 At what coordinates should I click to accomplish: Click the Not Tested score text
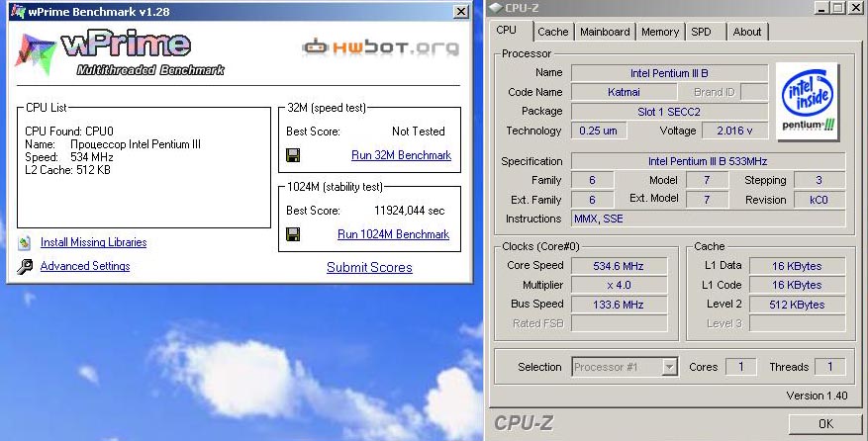pos(419,132)
